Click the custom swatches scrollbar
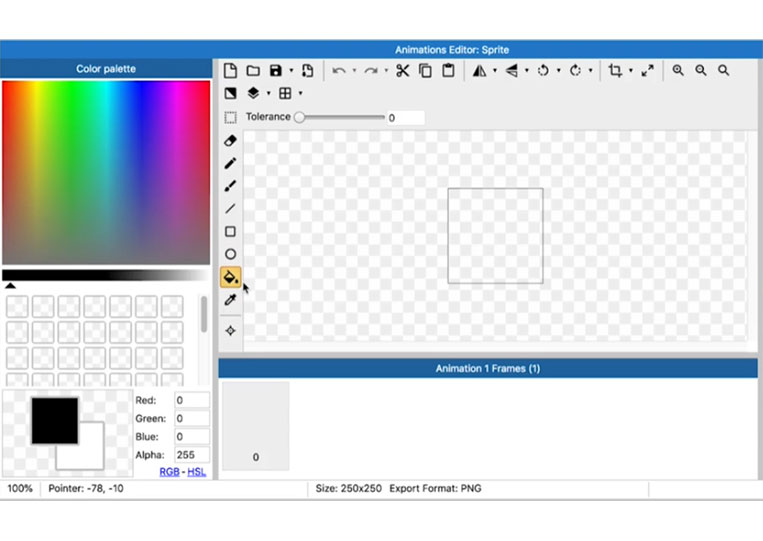The height and width of the screenshot is (541, 763). [204, 315]
